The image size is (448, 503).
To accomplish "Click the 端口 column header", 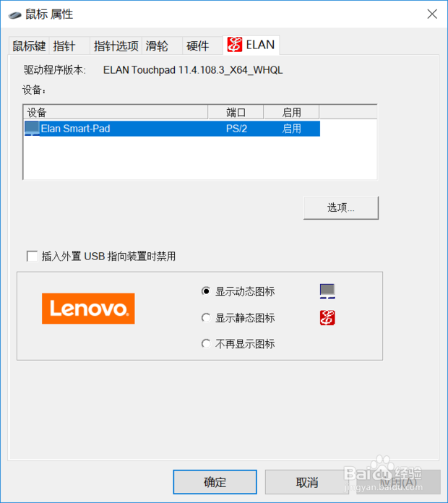I will click(x=236, y=112).
